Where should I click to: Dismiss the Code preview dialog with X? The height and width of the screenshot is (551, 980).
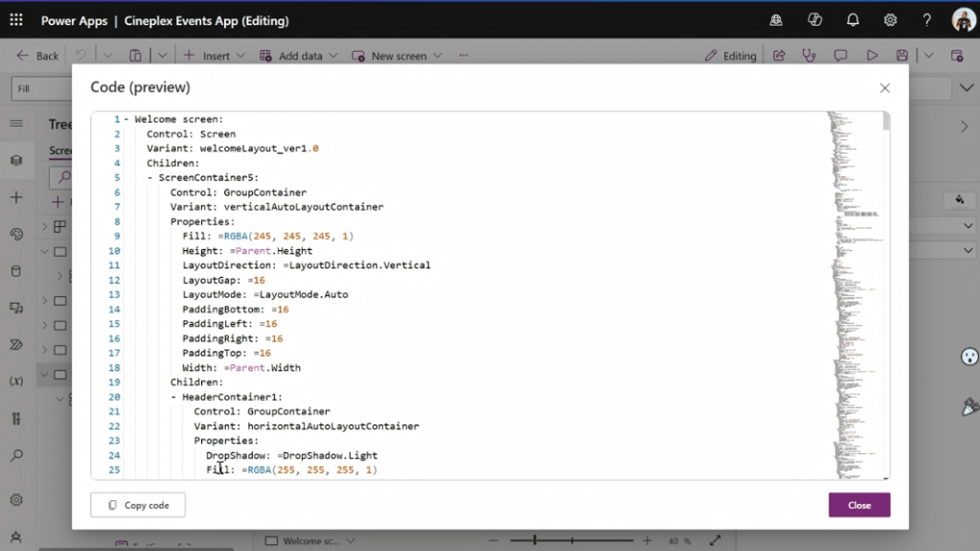tap(884, 88)
